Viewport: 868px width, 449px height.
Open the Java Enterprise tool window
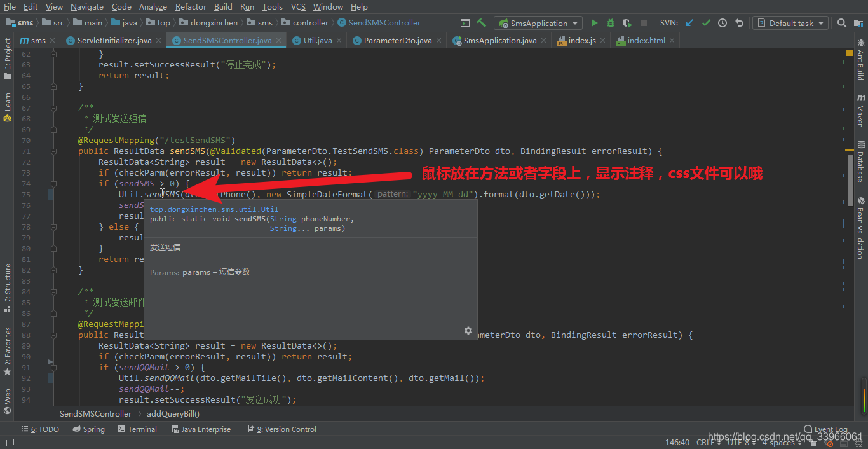(x=201, y=429)
